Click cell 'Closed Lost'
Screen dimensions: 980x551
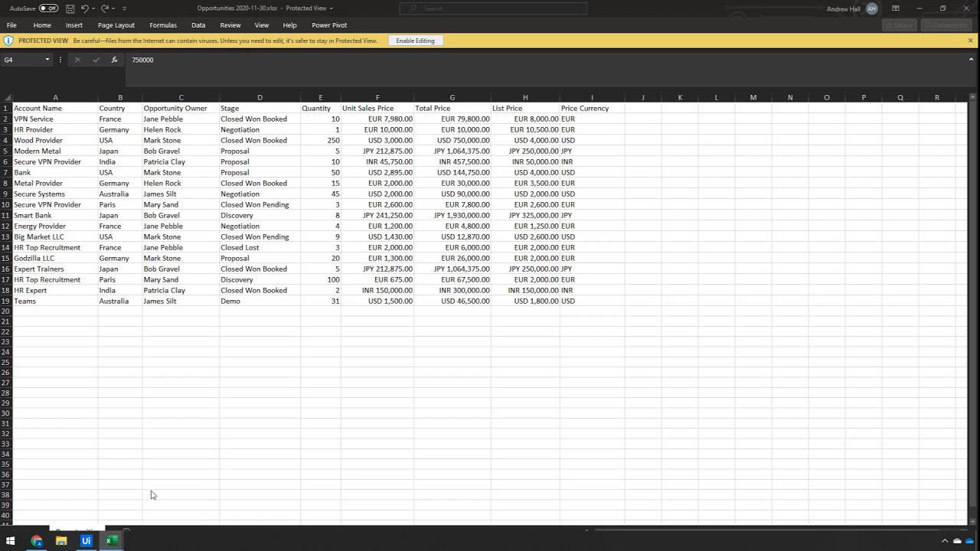coord(260,247)
